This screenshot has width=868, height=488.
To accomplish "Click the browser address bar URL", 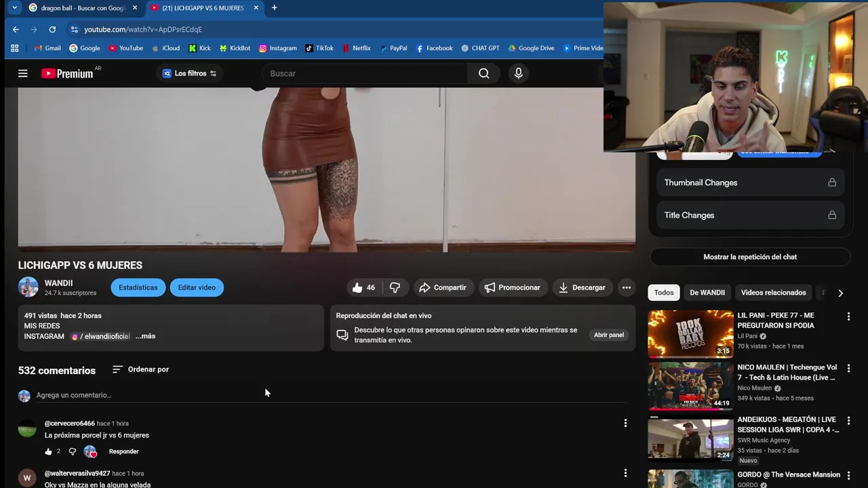I will pyautogui.click(x=143, y=29).
